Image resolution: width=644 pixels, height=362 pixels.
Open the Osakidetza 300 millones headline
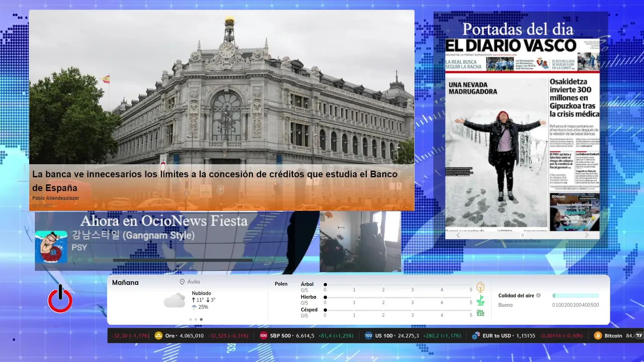tap(574, 98)
